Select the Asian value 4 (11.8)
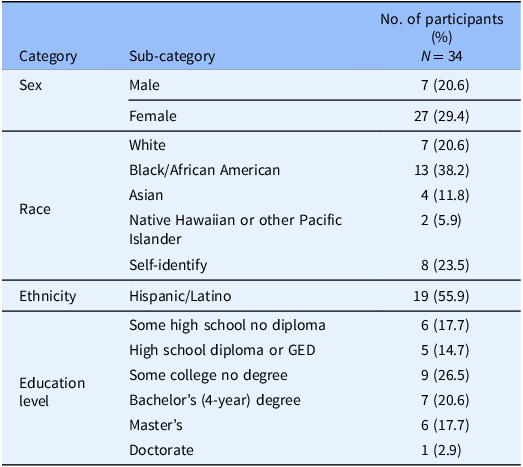The height and width of the screenshot is (467, 523). tap(445, 195)
